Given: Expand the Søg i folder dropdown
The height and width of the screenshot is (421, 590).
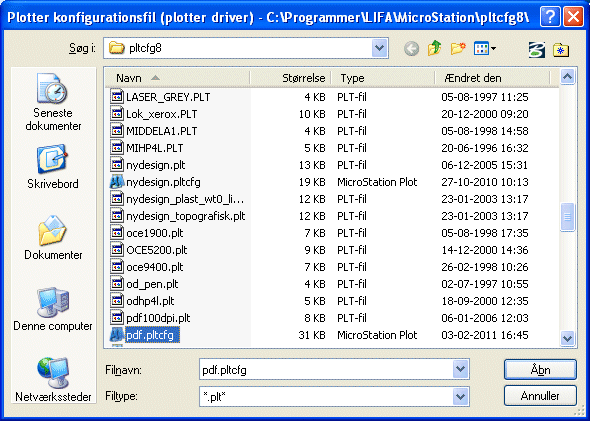Looking at the screenshot, I should (x=379, y=48).
